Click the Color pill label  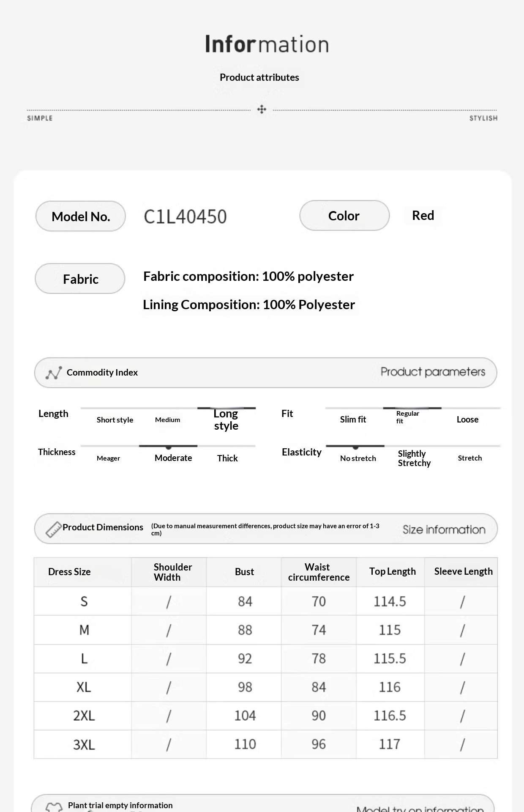pos(344,216)
